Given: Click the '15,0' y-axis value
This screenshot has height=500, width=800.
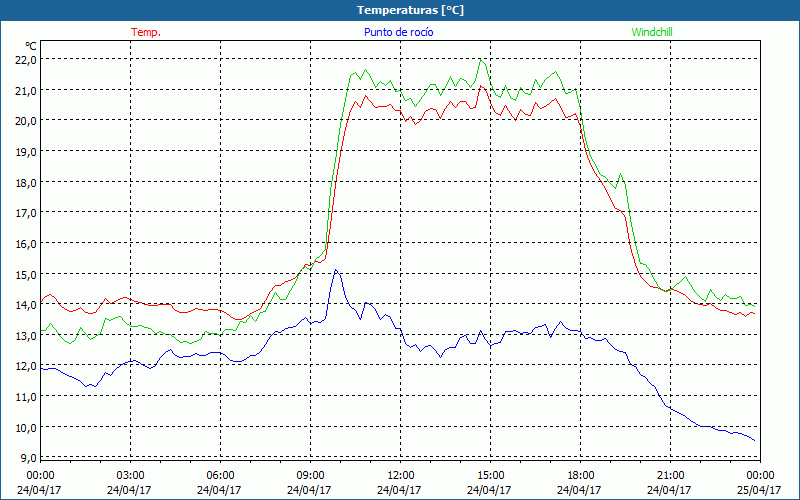Looking at the screenshot, I should (27, 274).
